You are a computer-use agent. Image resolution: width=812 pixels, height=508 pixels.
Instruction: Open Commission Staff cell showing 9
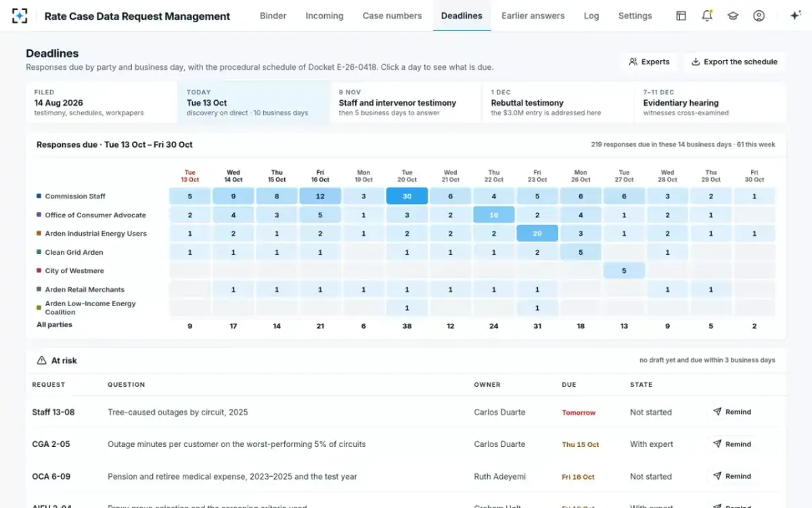pos(233,196)
